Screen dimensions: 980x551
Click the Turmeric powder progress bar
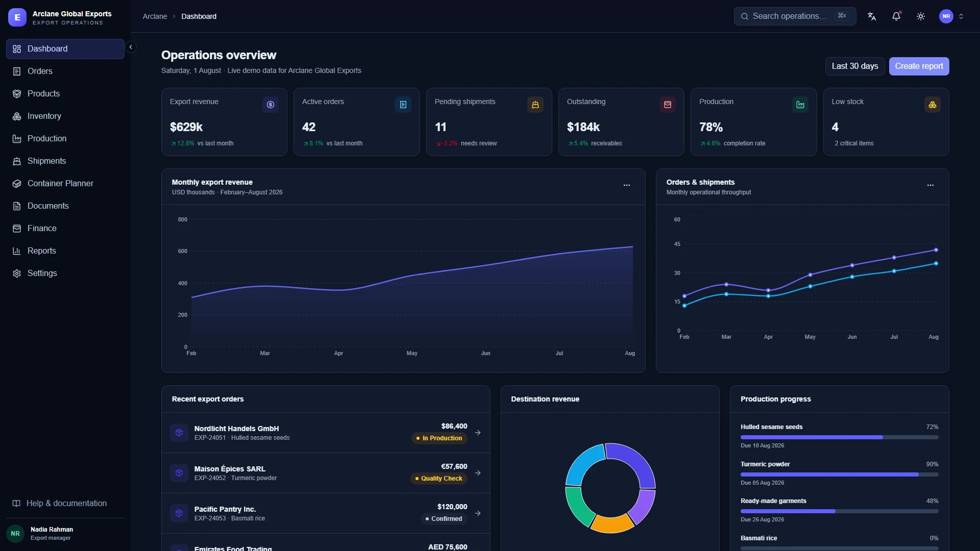click(840, 474)
